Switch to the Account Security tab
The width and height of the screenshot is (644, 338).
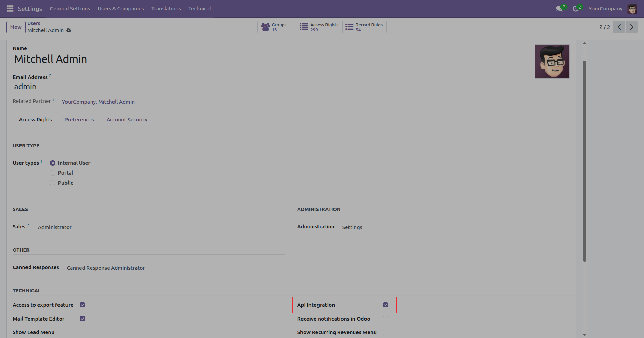point(127,120)
